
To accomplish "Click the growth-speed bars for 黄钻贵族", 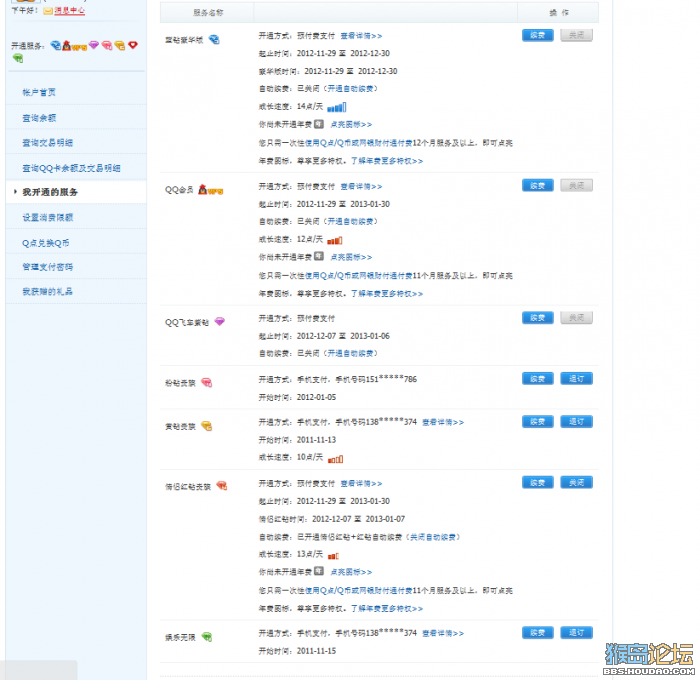I will point(335,459).
